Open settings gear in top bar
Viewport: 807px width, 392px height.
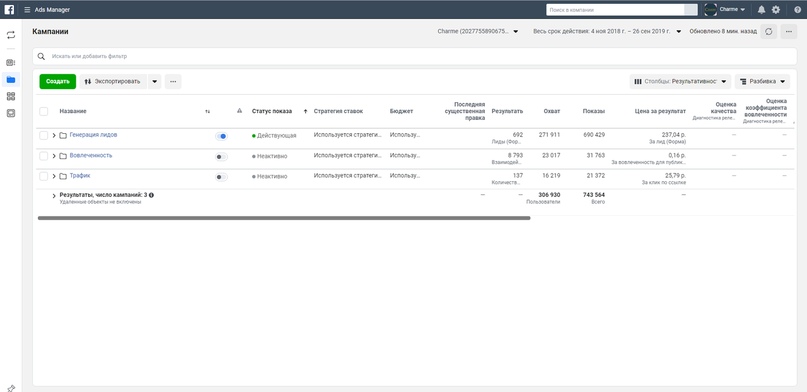776,9
